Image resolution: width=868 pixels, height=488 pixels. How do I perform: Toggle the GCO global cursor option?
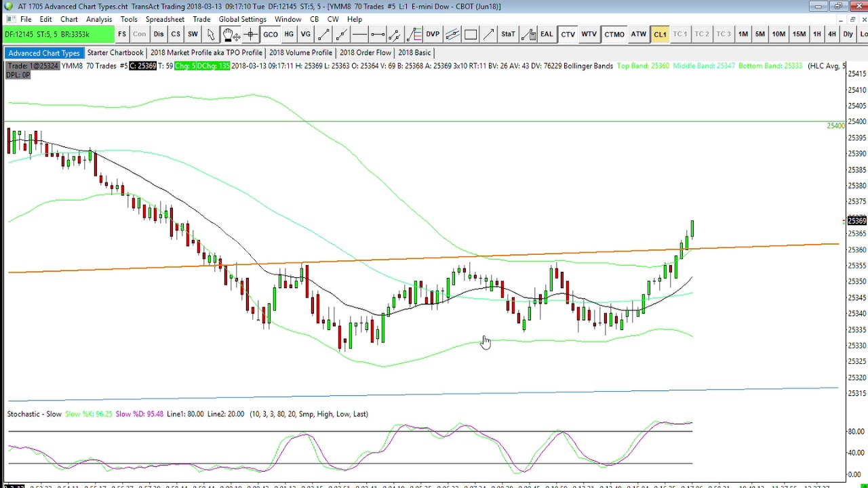pos(271,34)
